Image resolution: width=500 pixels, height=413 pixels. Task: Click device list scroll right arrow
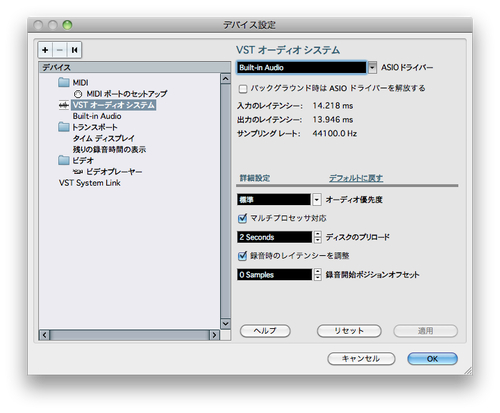coord(214,335)
